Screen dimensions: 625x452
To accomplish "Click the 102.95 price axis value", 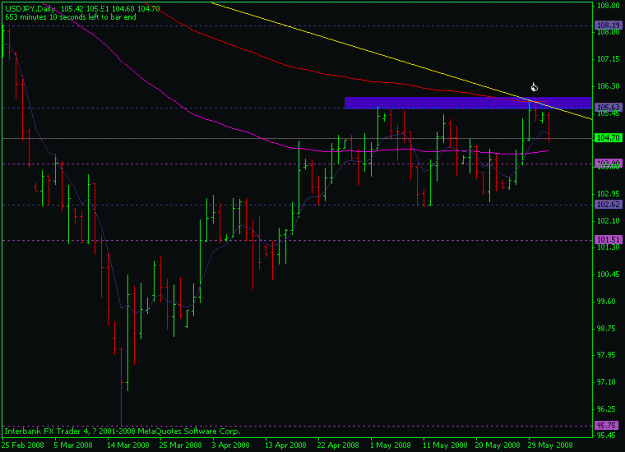I will tap(608, 194).
